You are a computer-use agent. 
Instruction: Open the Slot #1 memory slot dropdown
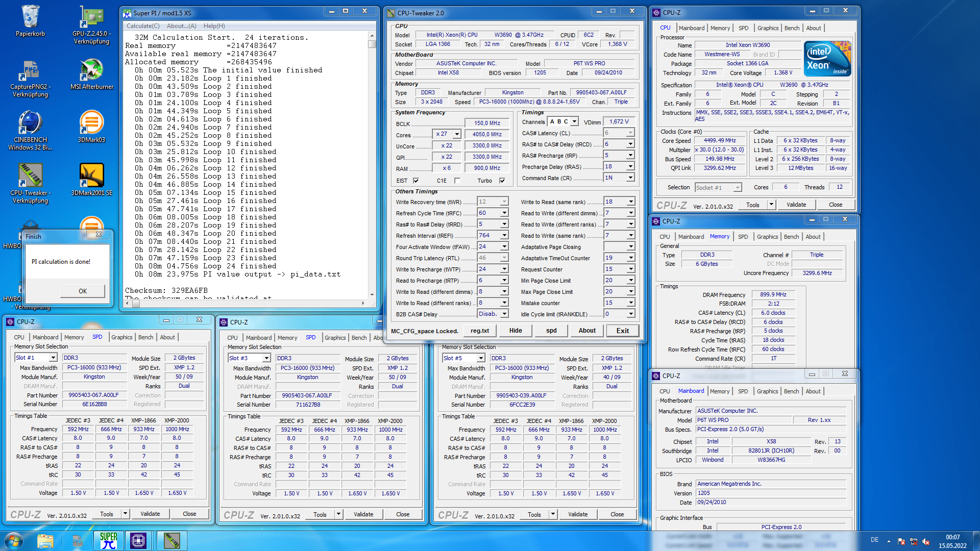53,358
